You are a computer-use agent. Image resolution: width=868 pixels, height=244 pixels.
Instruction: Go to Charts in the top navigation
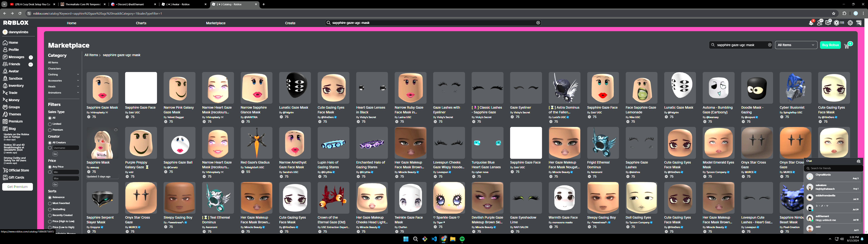(x=141, y=23)
